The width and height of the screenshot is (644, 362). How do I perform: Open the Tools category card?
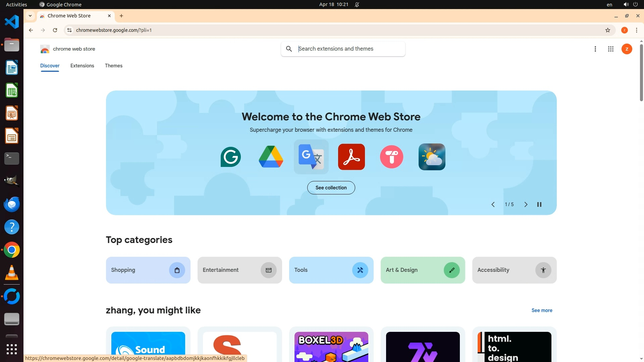tap(331, 270)
